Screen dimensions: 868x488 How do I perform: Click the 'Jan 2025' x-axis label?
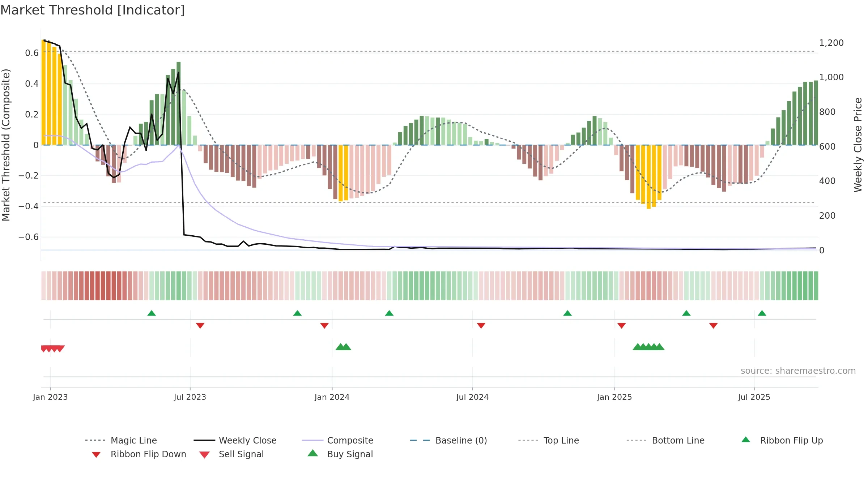click(614, 397)
